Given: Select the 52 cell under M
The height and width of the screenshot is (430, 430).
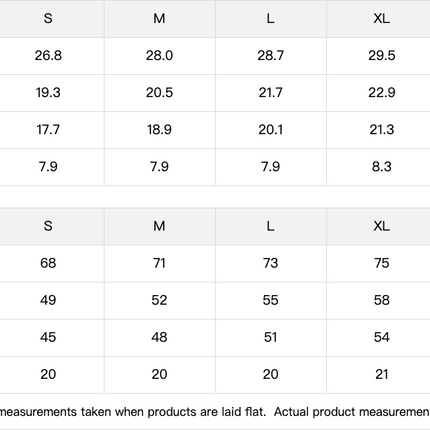Looking at the screenshot, I should click(159, 300).
